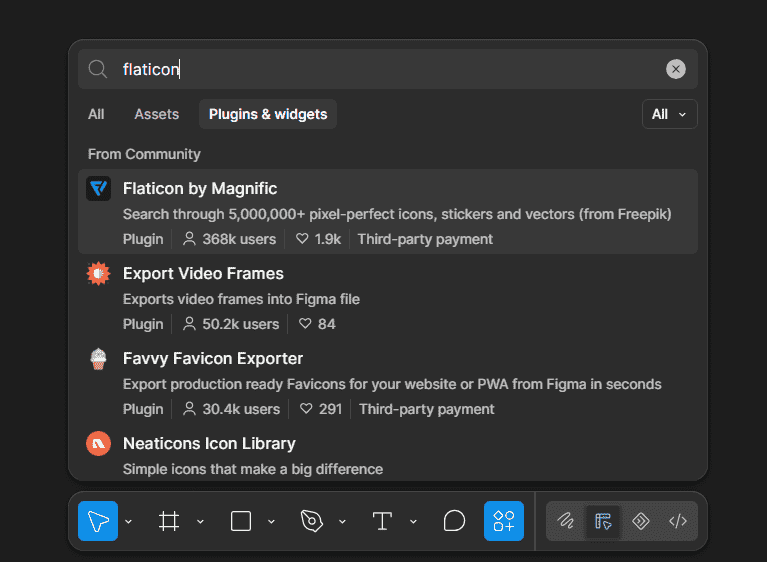
Task: Switch to the All tab
Action: point(96,114)
